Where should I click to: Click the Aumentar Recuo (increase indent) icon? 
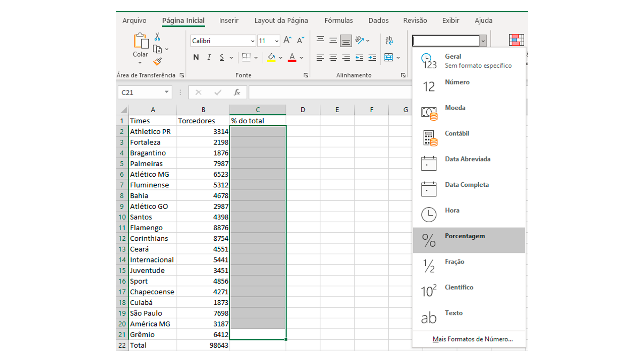[x=372, y=57]
